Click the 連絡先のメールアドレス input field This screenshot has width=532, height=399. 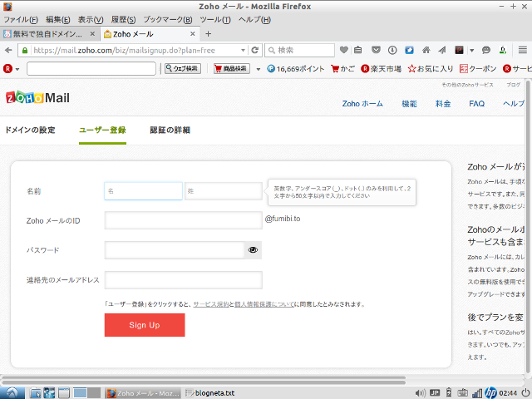point(183,280)
